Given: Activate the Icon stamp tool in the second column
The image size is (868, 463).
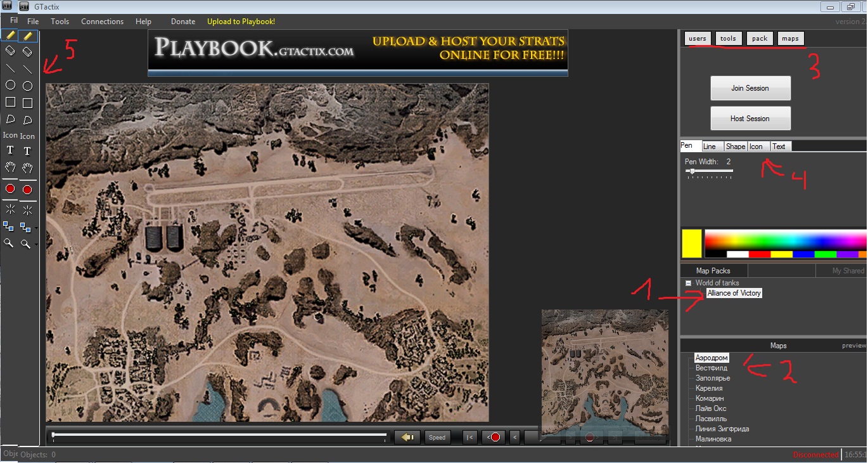Looking at the screenshot, I should click(27, 136).
